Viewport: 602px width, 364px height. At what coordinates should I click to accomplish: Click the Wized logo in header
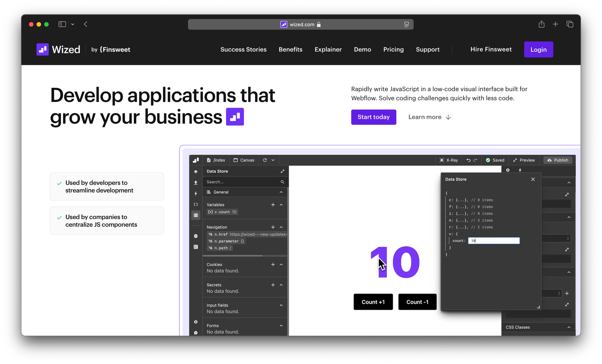58,49
